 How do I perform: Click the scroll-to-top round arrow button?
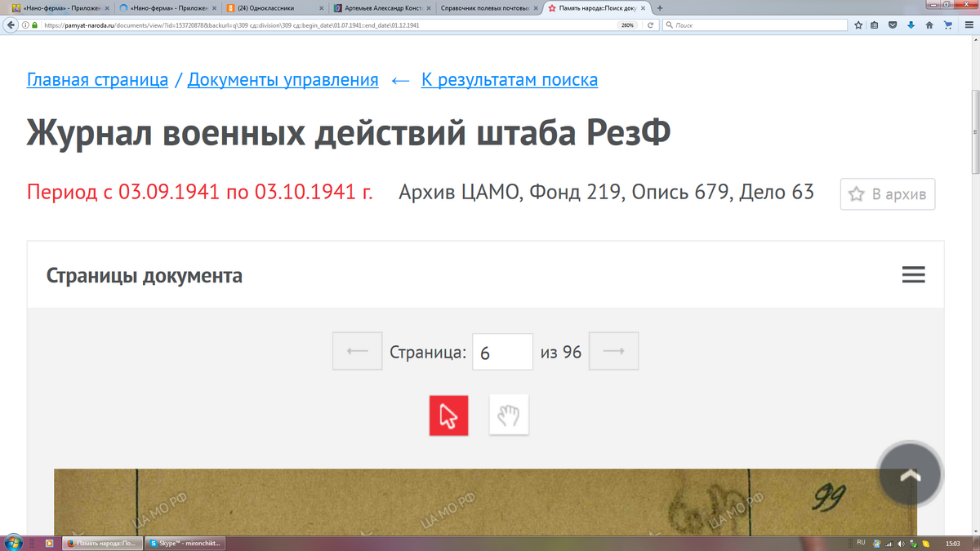click(x=910, y=474)
